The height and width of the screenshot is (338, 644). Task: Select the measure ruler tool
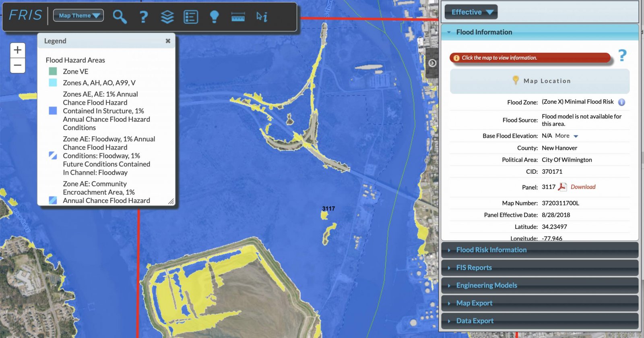238,17
